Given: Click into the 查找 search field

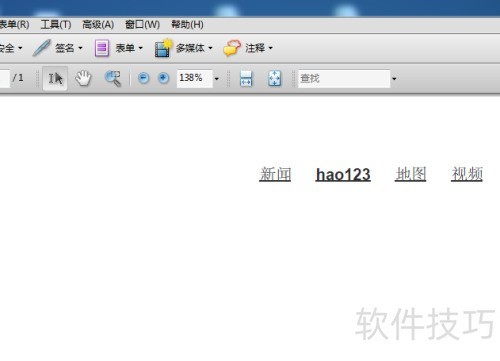Looking at the screenshot, I should point(344,79).
